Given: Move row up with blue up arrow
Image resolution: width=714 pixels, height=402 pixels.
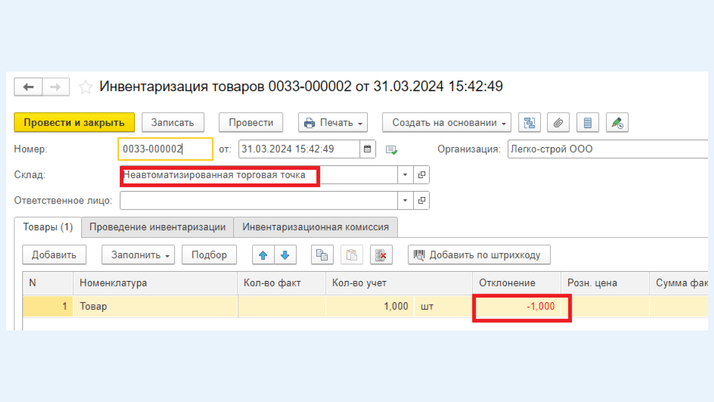Looking at the screenshot, I should [x=263, y=255].
